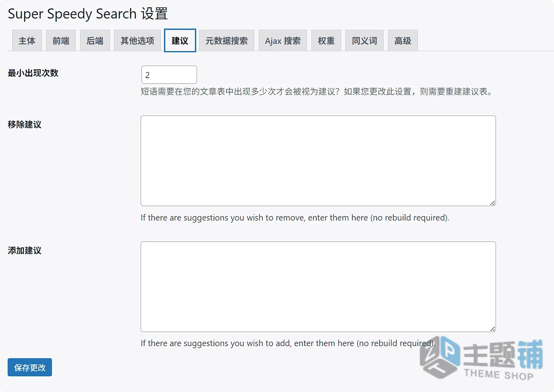This screenshot has width=554, height=392.
Task: Select the 其他选项 tab
Action: 137,41
